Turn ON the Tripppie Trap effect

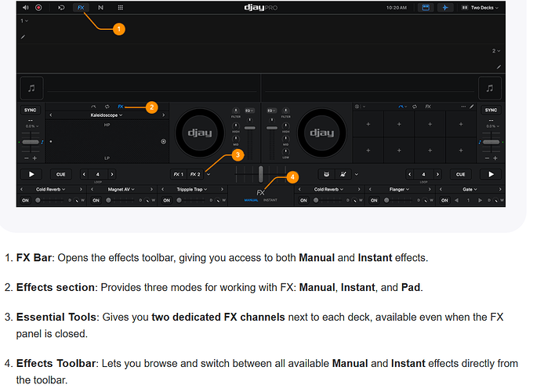pyautogui.click(x=166, y=201)
